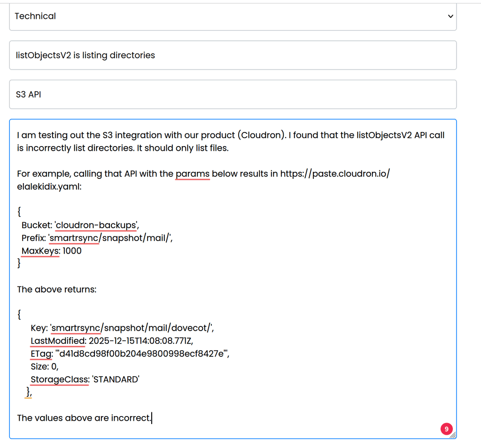
Task: Click the flagged LastModified word
Action: (x=57, y=340)
